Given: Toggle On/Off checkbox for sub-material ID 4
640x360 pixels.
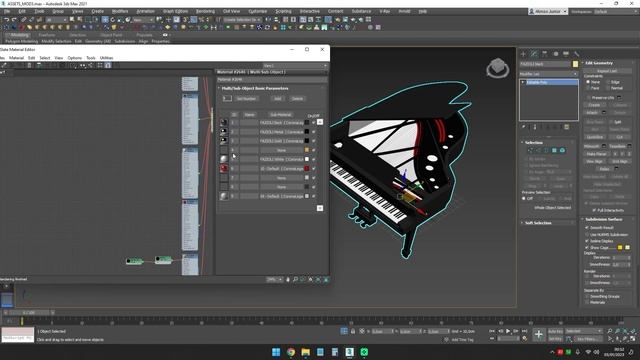Looking at the screenshot, I should tap(314, 150).
